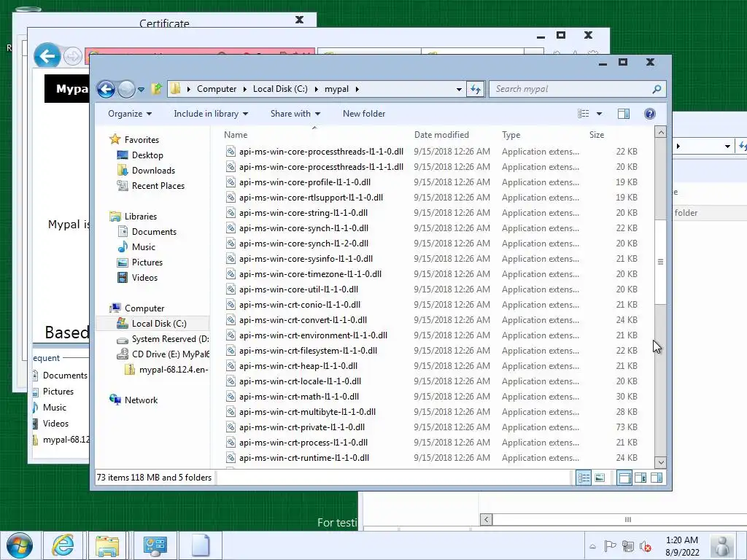The image size is (747, 560).
Task: Click the search magnifier icon
Action: point(657,89)
